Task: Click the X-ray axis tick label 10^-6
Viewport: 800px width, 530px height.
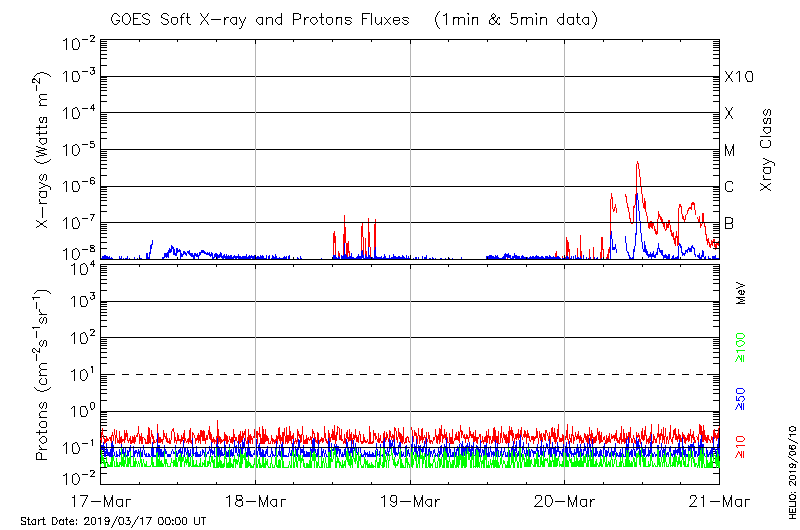Action: (79, 185)
